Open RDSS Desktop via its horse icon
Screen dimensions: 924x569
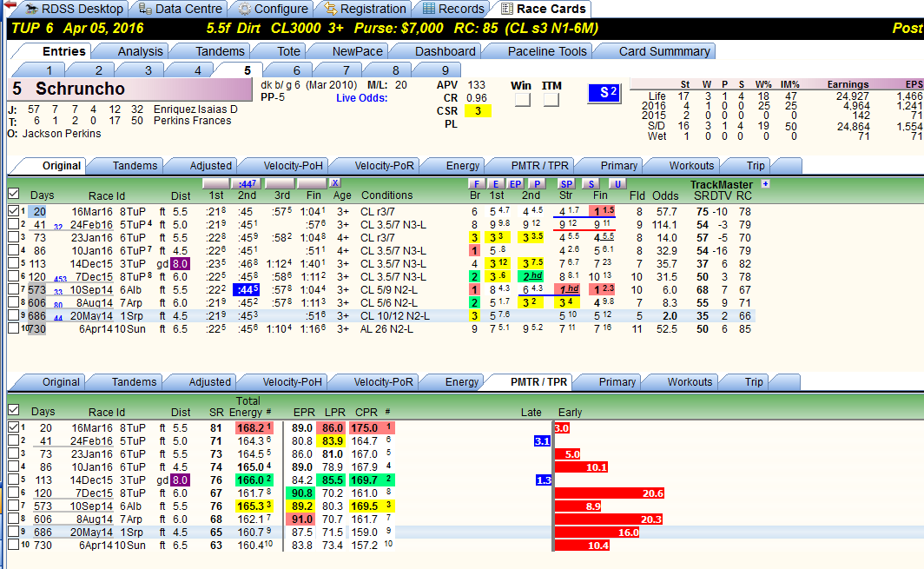[31, 9]
